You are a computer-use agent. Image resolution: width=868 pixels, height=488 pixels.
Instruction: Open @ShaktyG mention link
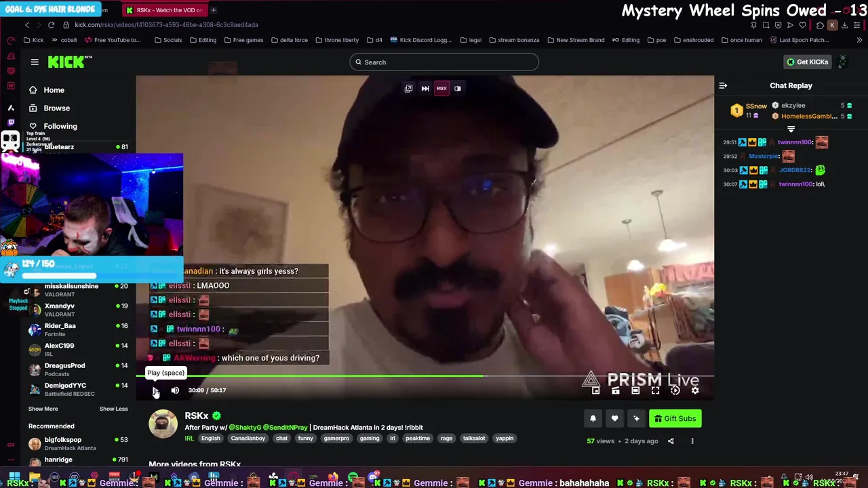244,428
